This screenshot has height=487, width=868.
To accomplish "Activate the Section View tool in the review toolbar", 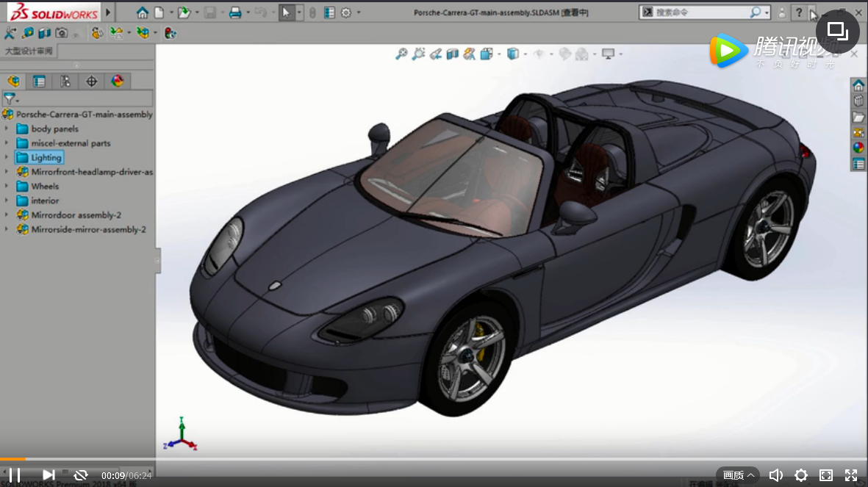I will pos(44,33).
